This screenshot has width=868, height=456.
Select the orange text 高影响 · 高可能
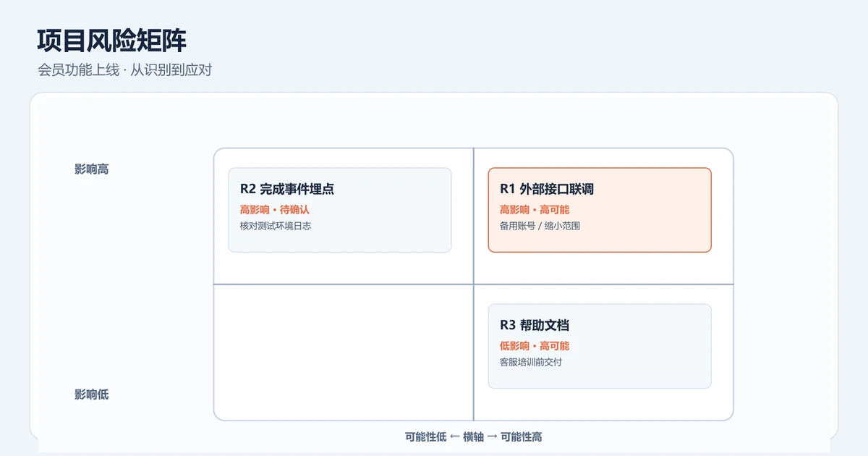[x=535, y=210]
